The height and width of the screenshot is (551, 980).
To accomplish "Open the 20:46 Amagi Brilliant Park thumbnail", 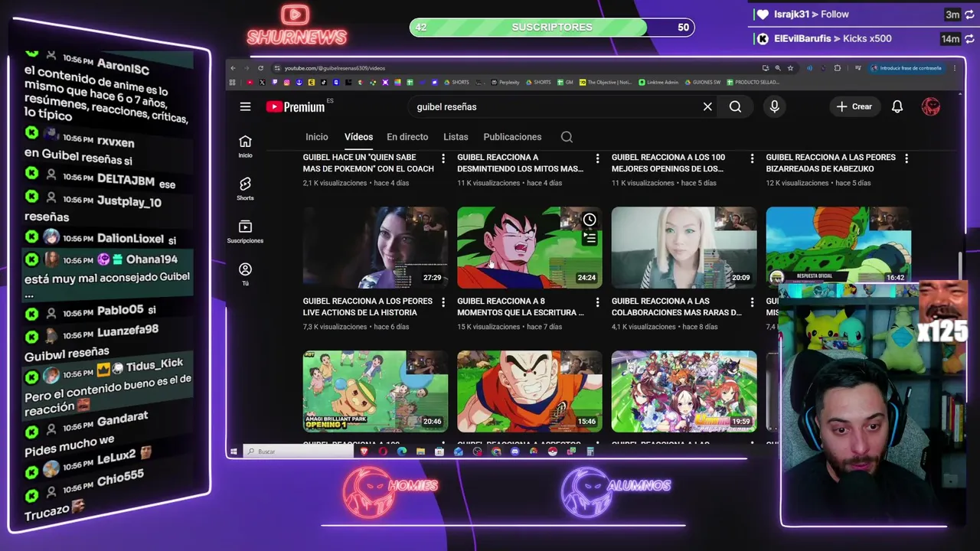I will tap(376, 391).
